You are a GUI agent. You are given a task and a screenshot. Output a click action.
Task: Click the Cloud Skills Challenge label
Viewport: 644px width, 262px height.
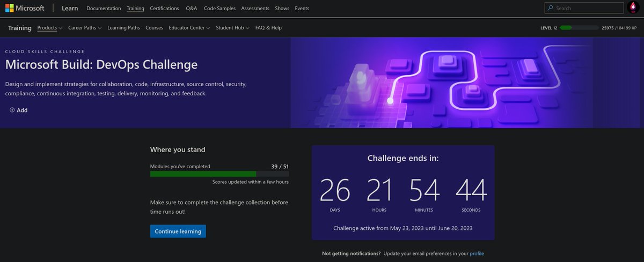(45, 51)
